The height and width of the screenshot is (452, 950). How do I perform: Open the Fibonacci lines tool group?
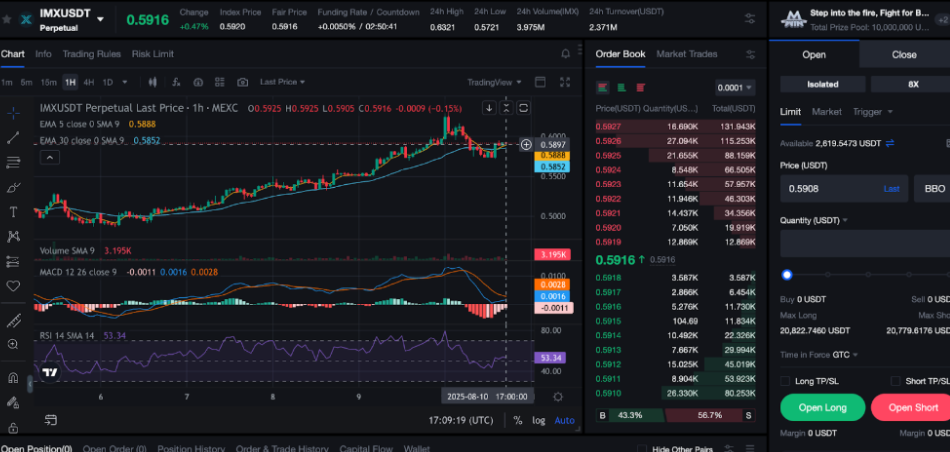[x=13, y=162]
